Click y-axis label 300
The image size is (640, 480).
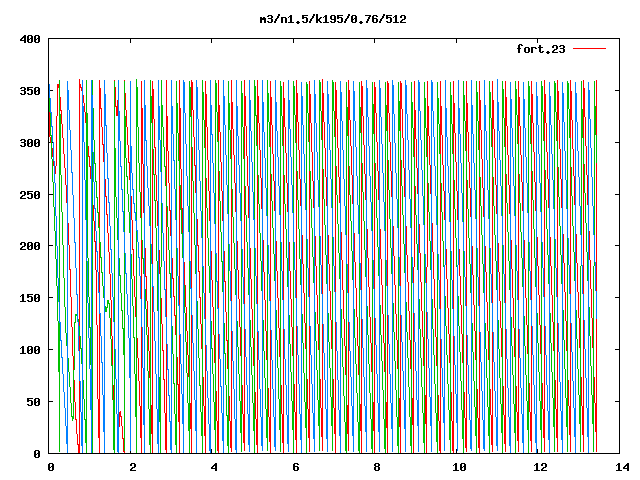[x=30, y=143]
